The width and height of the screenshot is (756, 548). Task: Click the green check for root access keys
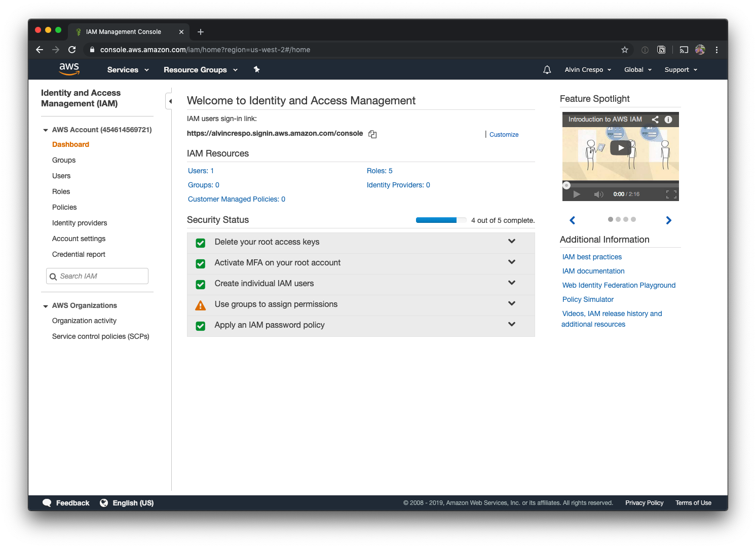coord(201,243)
